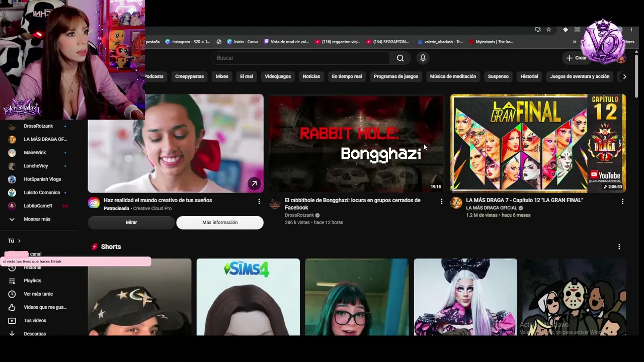Expand the Tú section chevron
This screenshot has height=362, width=644.
pos(19,241)
